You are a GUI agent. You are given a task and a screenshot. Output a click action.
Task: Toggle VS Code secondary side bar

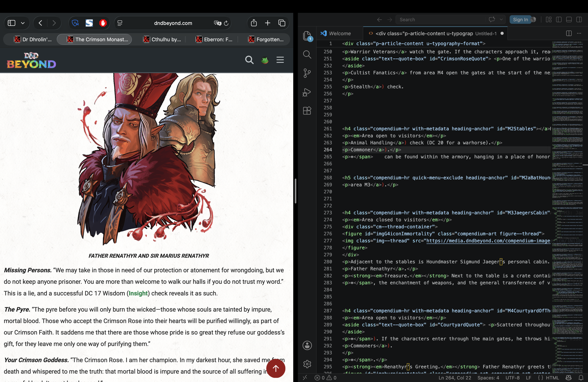579,20
